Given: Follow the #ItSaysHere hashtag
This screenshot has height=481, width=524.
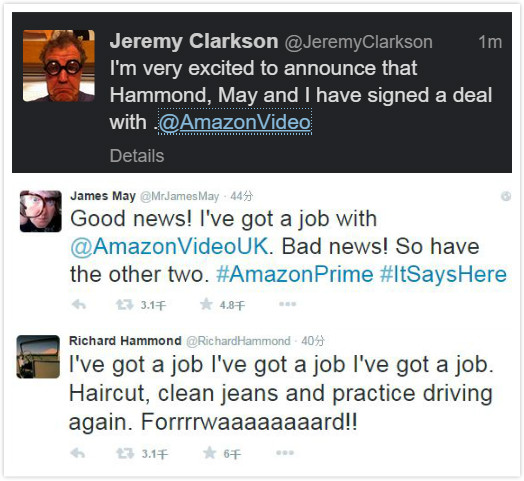Looking at the screenshot, I should (x=443, y=274).
